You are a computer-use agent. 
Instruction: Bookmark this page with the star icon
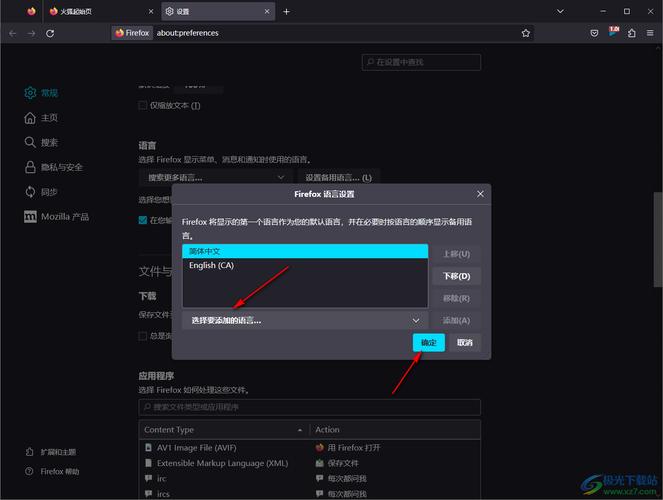526,33
